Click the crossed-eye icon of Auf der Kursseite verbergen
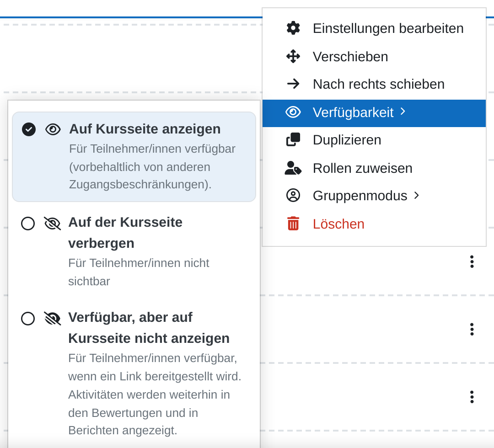Image resolution: width=494 pixels, height=448 pixels. coord(52,224)
